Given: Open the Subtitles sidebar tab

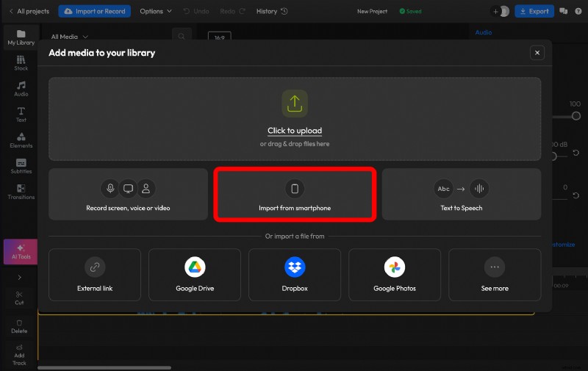Looking at the screenshot, I should click(21, 165).
